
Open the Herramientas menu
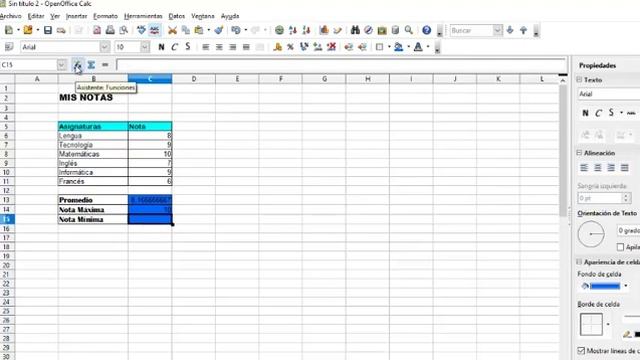click(x=143, y=16)
